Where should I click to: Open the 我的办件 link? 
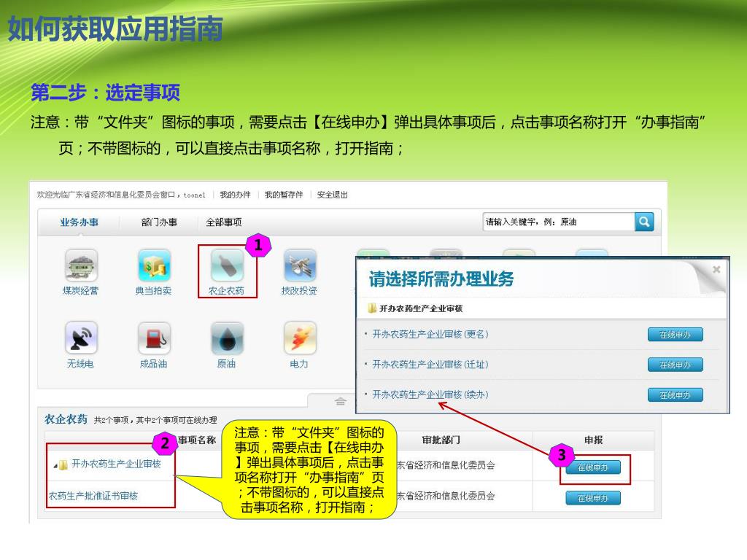click(235, 195)
